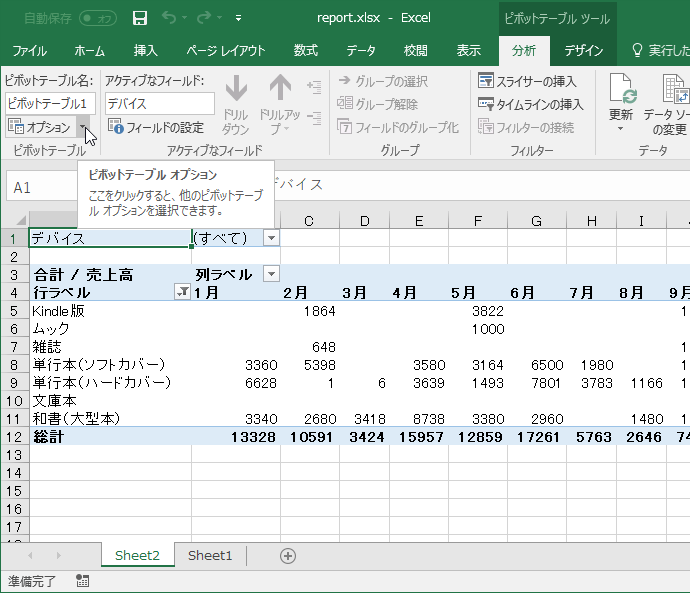This screenshot has height=593, width=690.
Task: Click the Redo arrow icon
Action: [x=204, y=18]
